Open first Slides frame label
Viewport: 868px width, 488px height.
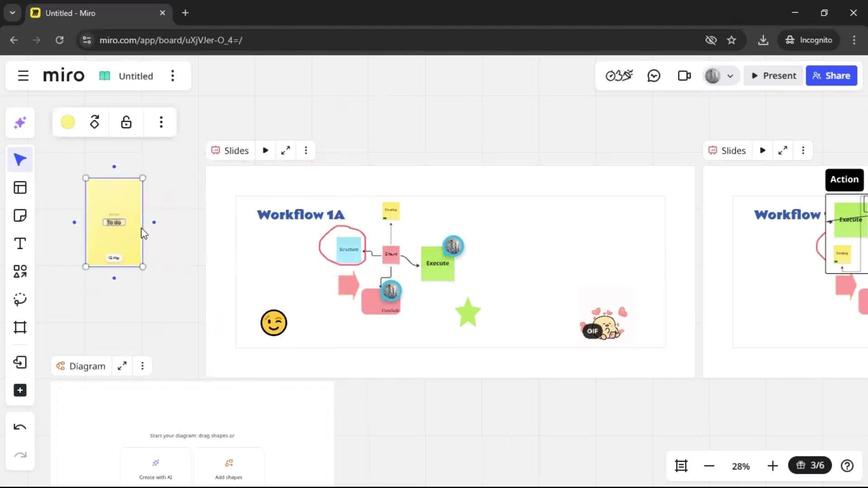[x=230, y=150]
